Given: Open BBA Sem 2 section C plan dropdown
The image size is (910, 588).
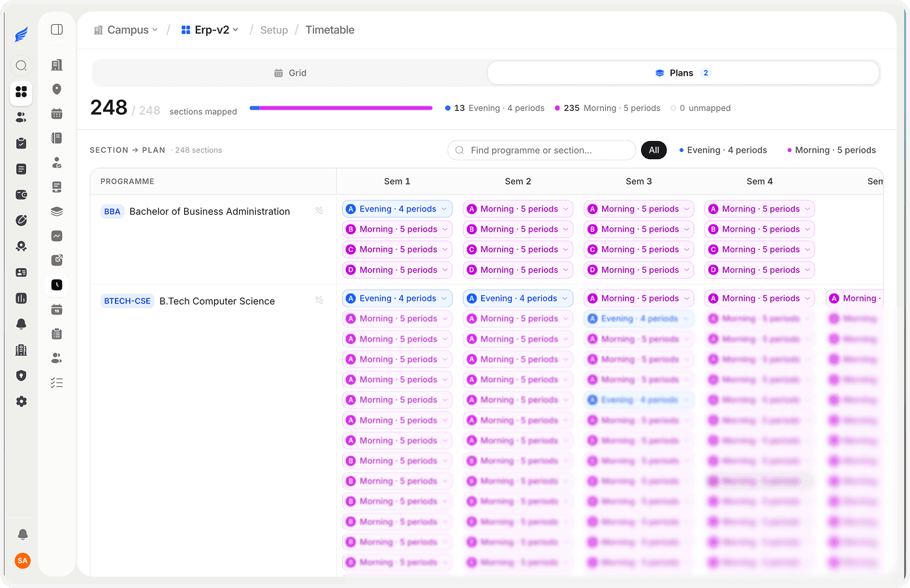Looking at the screenshot, I should click(518, 249).
